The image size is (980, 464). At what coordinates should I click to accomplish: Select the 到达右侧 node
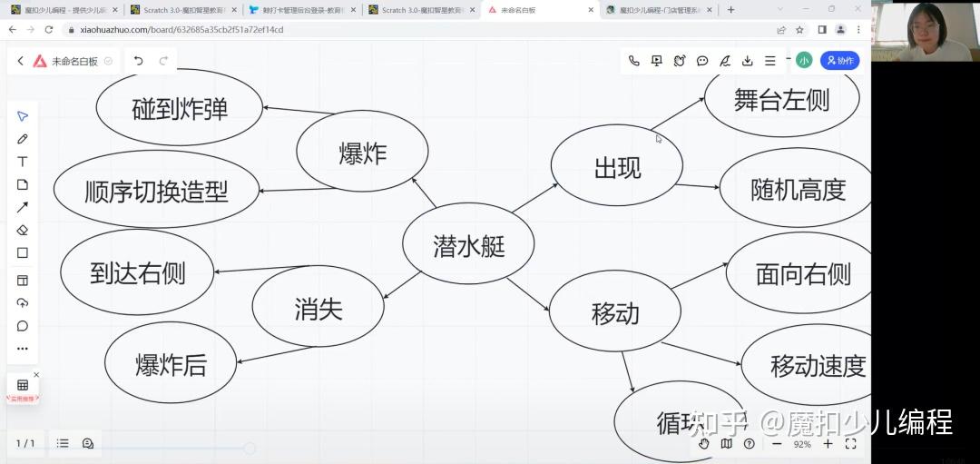pos(137,272)
